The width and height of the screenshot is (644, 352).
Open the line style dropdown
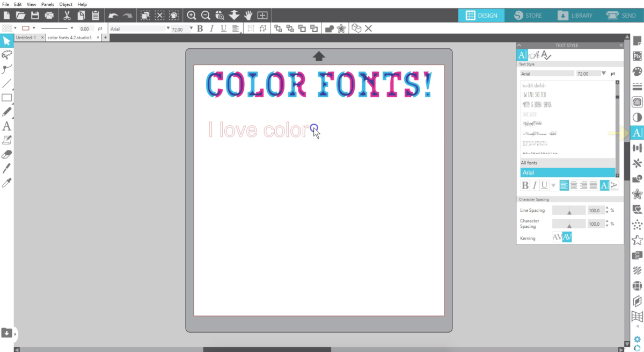[x=72, y=28]
